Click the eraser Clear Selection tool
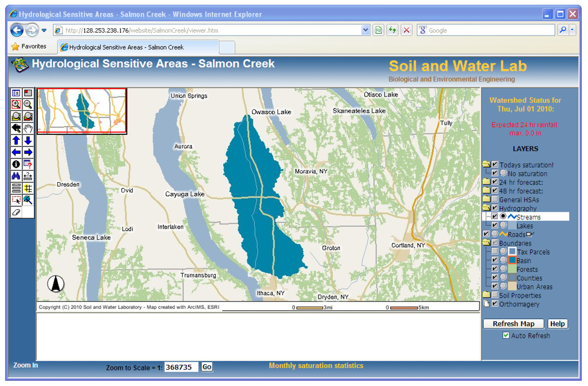588x386 pixels. coord(16,212)
